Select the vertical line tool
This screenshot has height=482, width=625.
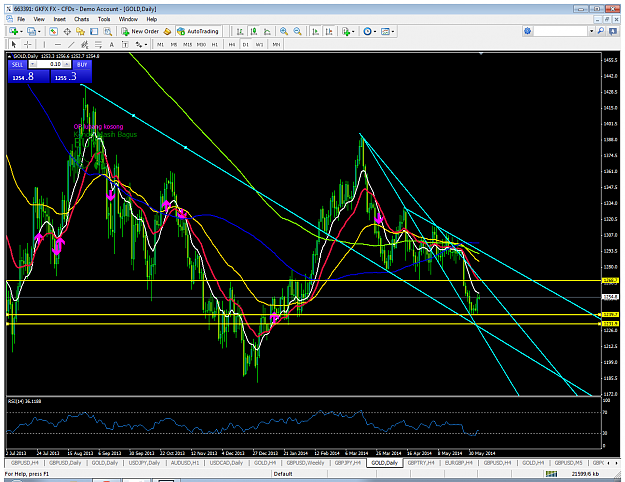point(44,44)
